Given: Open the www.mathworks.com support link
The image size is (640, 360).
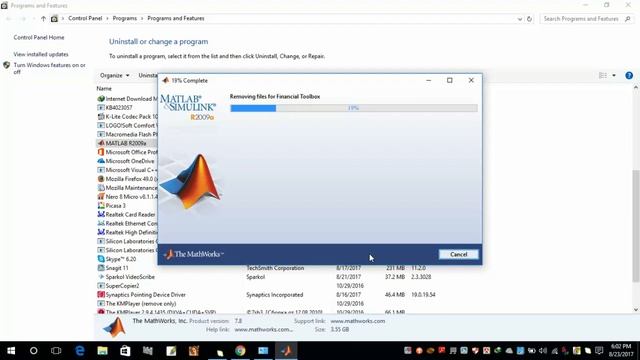Looking at the screenshot, I should click(x=358, y=321).
